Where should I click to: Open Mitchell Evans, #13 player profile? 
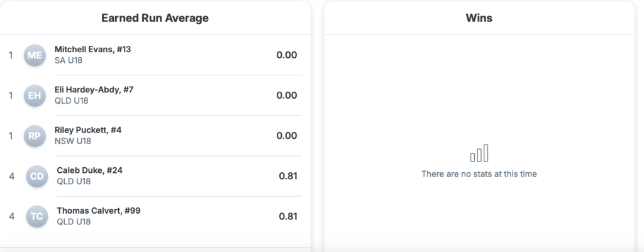[92, 49]
